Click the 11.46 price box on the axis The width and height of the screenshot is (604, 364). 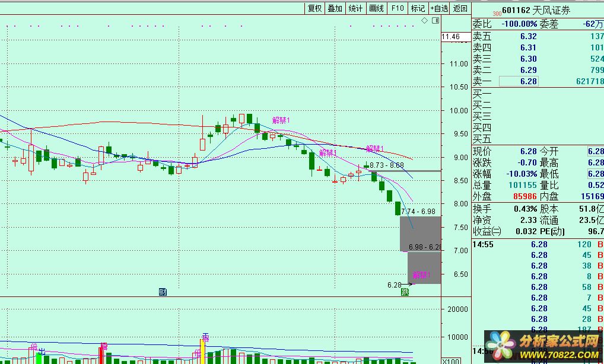(456, 37)
